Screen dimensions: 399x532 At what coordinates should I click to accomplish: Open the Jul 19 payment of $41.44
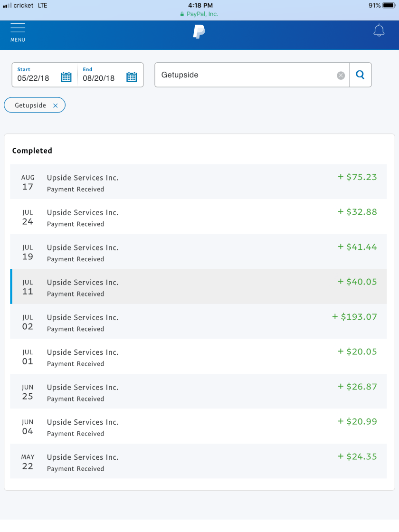198,252
